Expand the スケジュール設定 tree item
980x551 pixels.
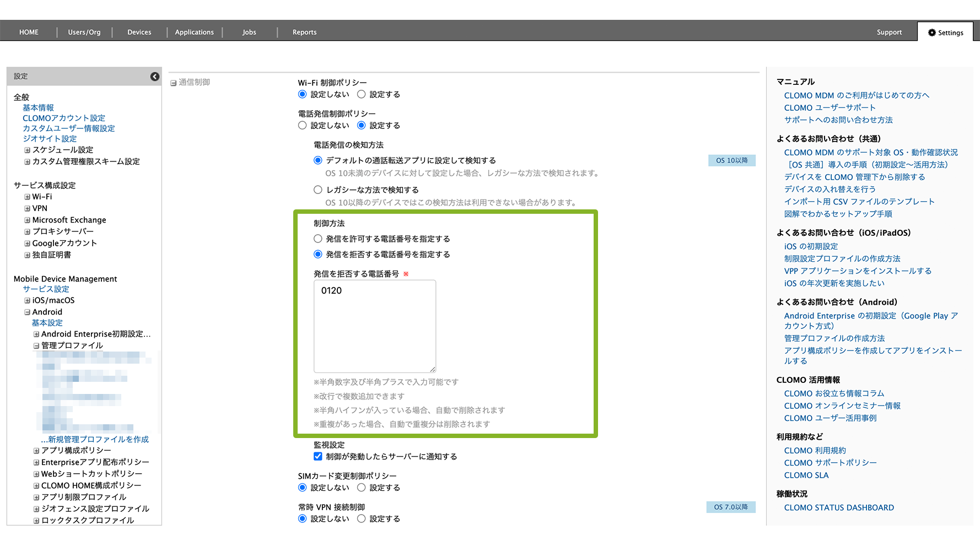[x=27, y=150]
